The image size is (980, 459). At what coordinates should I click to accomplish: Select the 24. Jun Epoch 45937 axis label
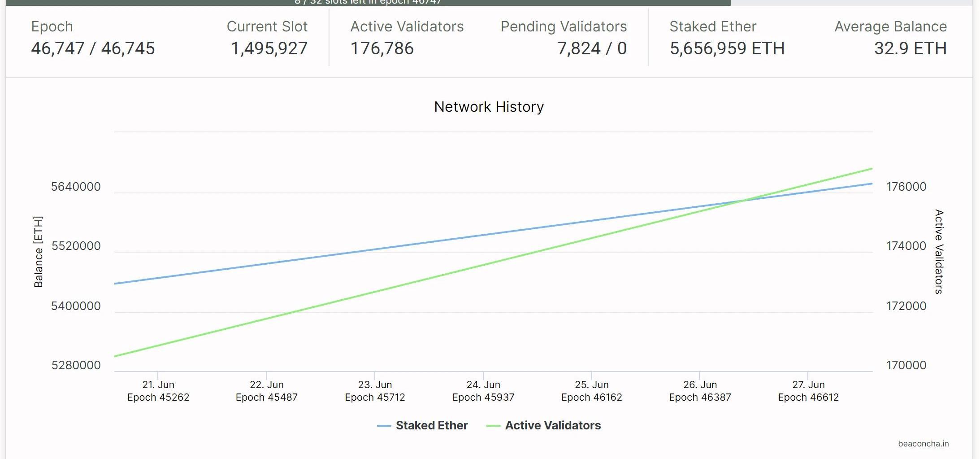(x=483, y=391)
